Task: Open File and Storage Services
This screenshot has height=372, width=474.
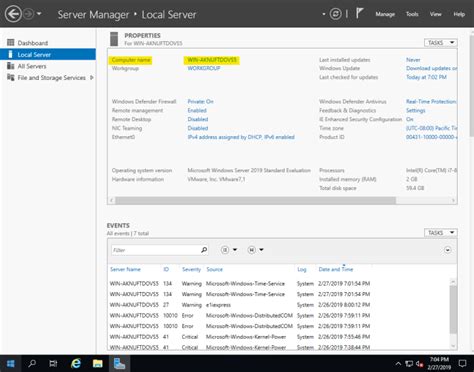Action: point(51,78)
